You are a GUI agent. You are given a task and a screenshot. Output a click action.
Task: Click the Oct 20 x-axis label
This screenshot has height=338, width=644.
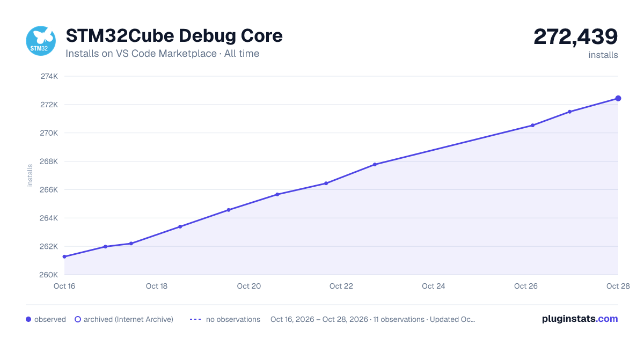tap(249, 286)
